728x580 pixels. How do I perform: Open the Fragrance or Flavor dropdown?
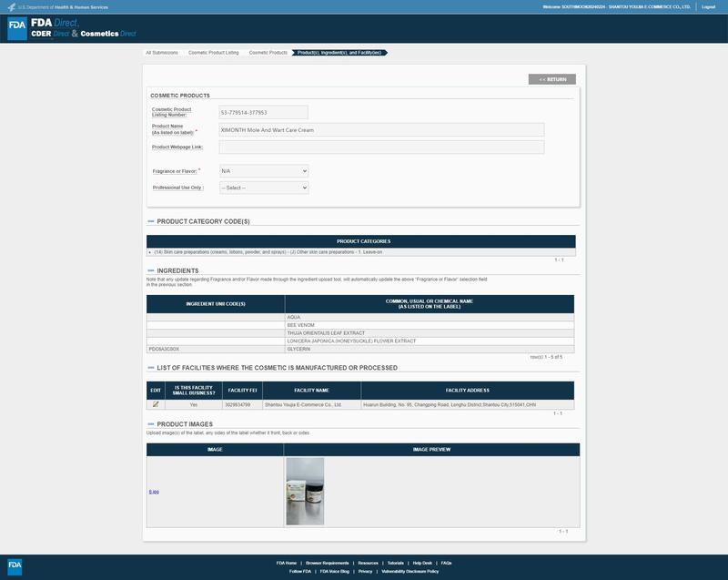pyautogui.click(x=264, y=171)
